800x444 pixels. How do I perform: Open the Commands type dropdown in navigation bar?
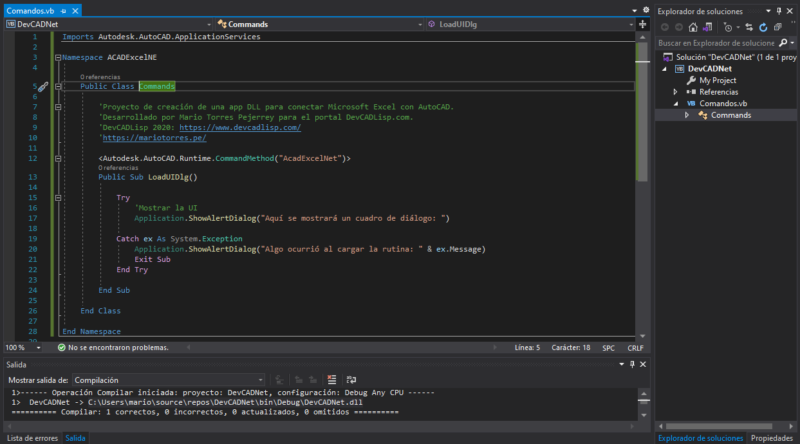(420, 24)
